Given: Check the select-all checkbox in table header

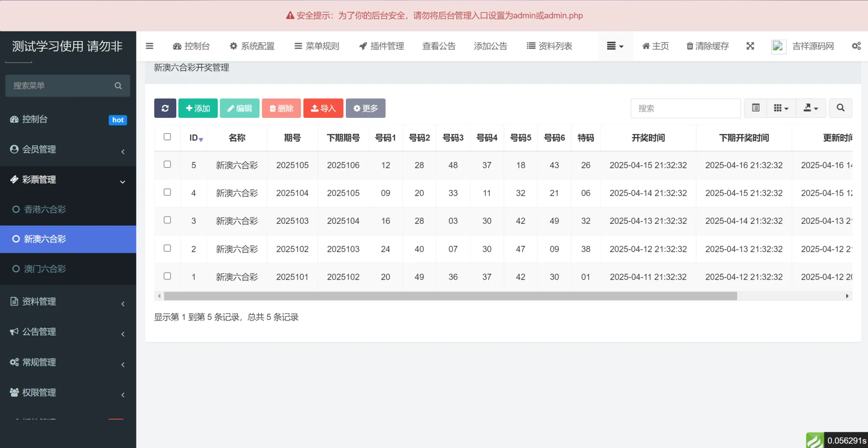Looking at the screenshot, I should pos(167,137).
